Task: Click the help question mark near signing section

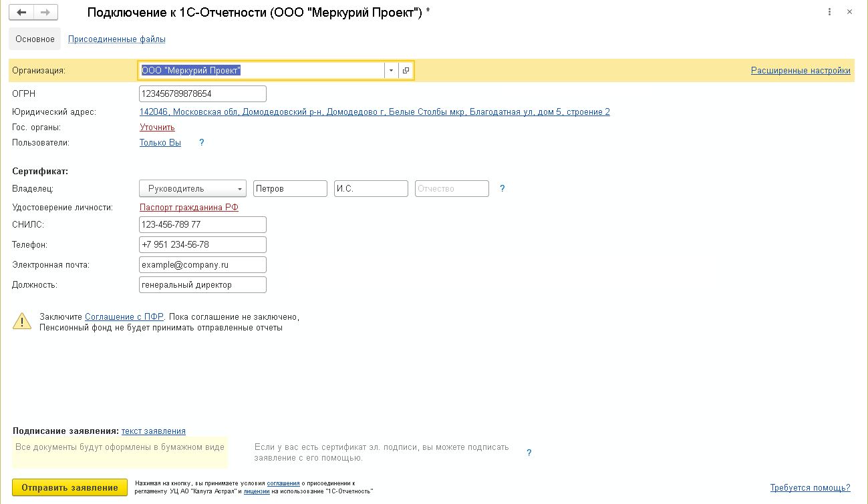Action: click(529, 453)
